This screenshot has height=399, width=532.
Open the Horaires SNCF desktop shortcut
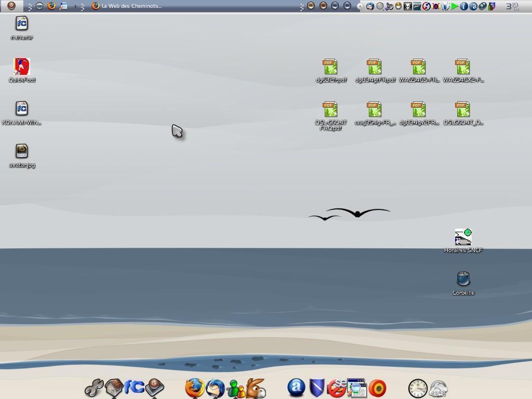tap(463, 237)
